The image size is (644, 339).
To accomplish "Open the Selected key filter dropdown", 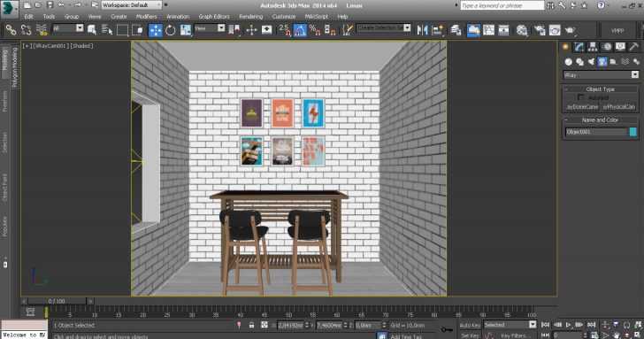I will [510, 325].
